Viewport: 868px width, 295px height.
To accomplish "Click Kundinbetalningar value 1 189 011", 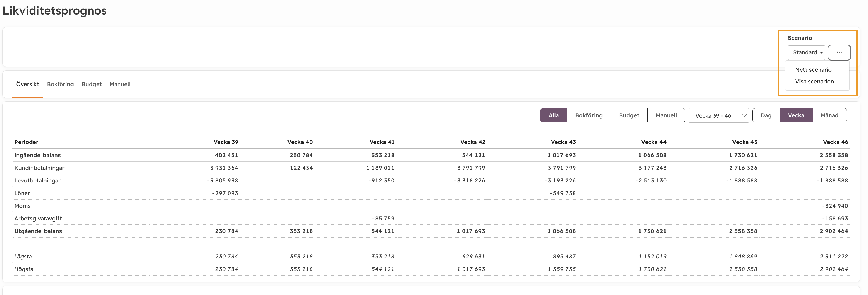I will (380, 168).
